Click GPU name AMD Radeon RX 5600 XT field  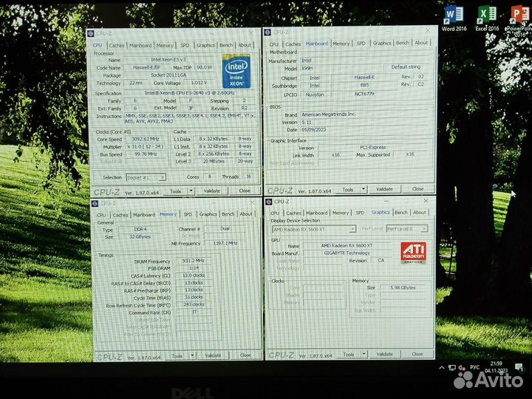[x=347, y=245]
